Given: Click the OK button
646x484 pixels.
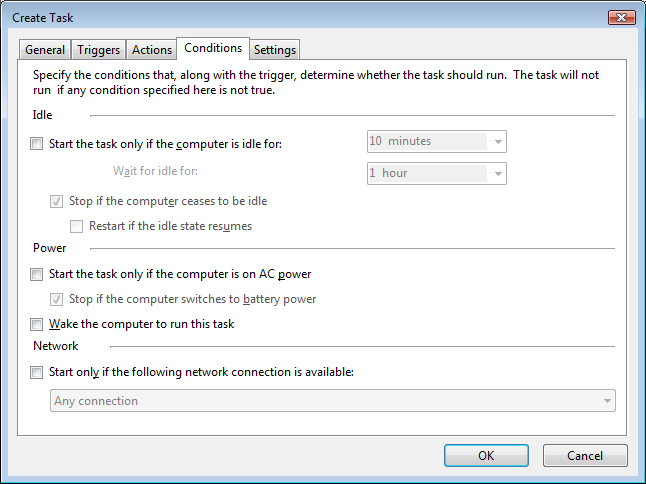Looking at the screenshot, I should (x=486, y=455).
